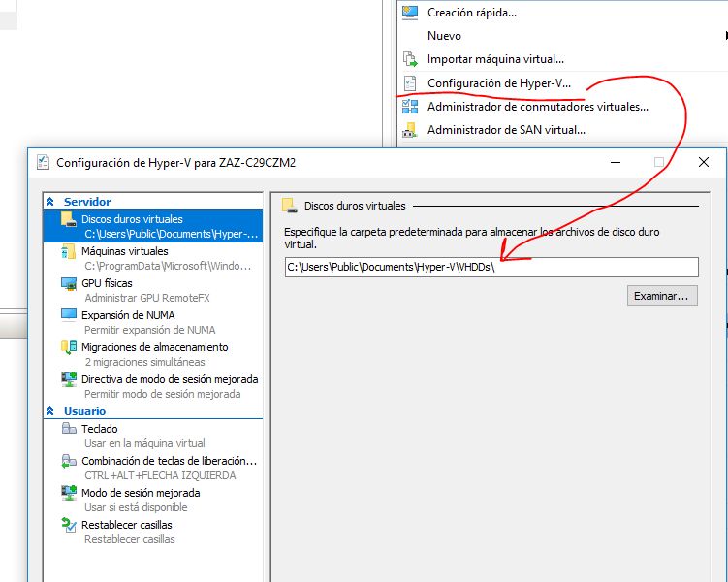Click the Discos duros virtuales folder icon in sidebar
The image size is (728, 582).
click(69, 219)
